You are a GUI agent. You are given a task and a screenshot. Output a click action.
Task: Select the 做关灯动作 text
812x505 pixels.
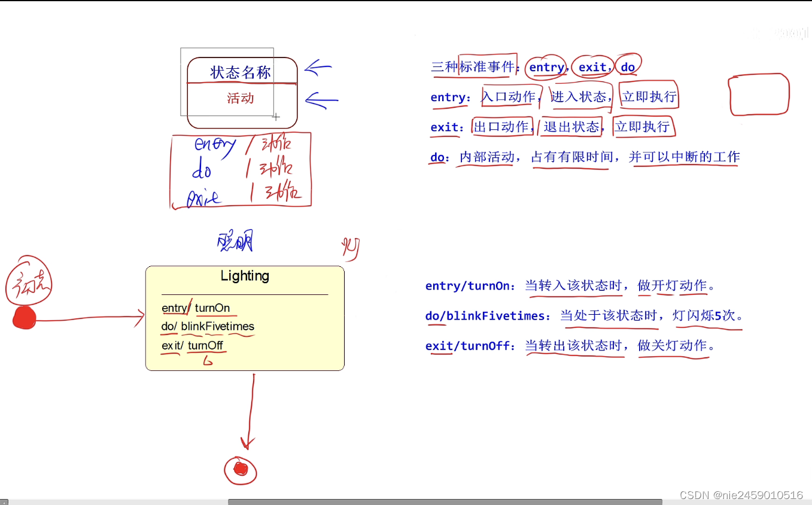pyautogui.click(x=673, y=345)
